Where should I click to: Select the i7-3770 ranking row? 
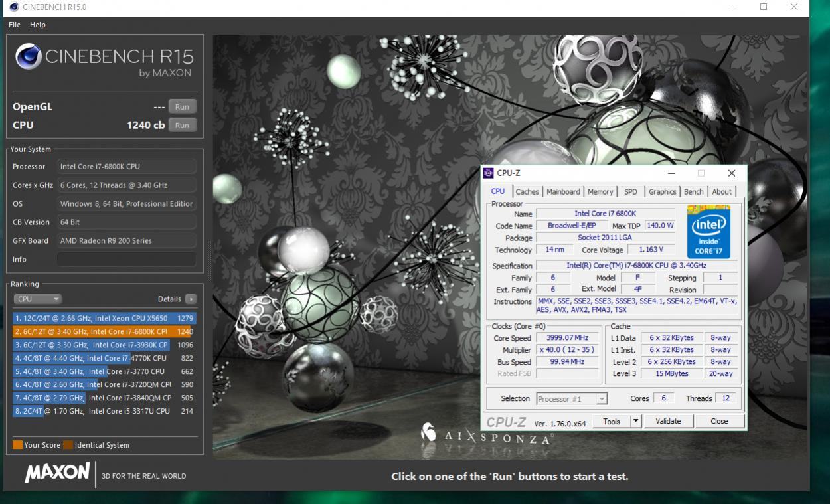(x=104, y=372)
